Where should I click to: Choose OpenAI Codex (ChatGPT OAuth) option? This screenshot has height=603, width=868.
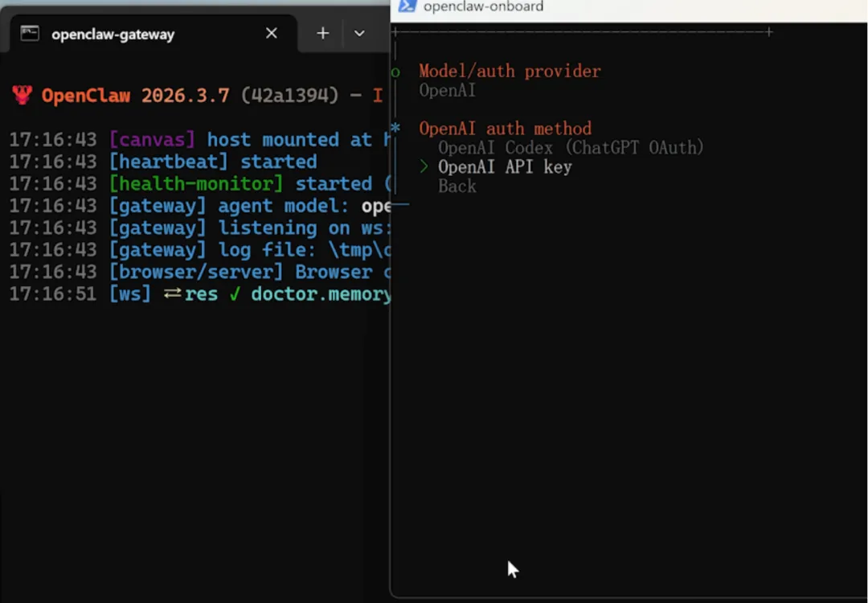[x=571, y=147]
